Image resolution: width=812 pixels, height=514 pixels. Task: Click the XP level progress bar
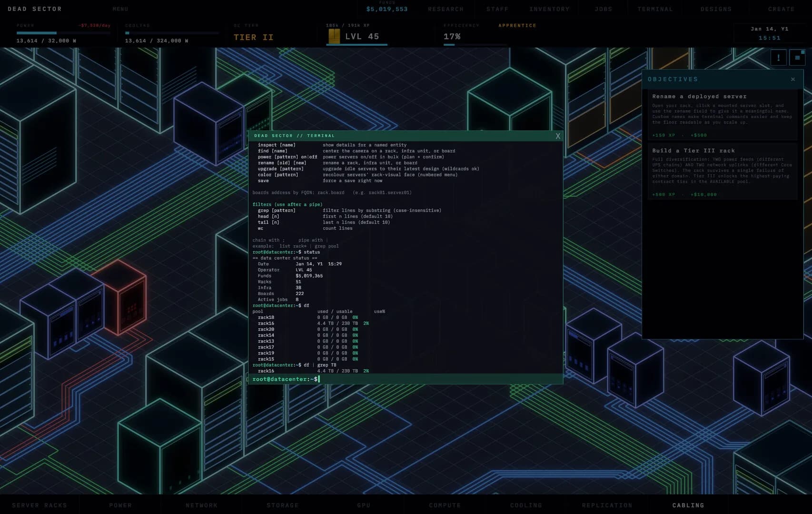tap(356, 45)
